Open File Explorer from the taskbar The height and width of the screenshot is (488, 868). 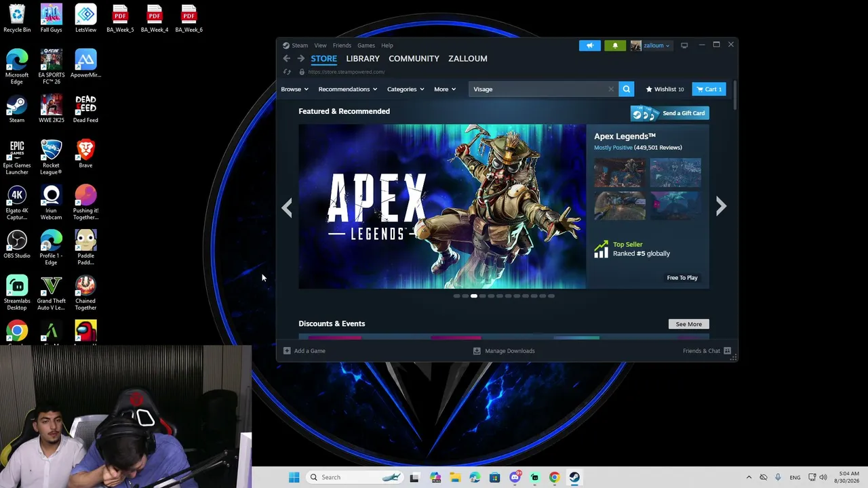454,477
